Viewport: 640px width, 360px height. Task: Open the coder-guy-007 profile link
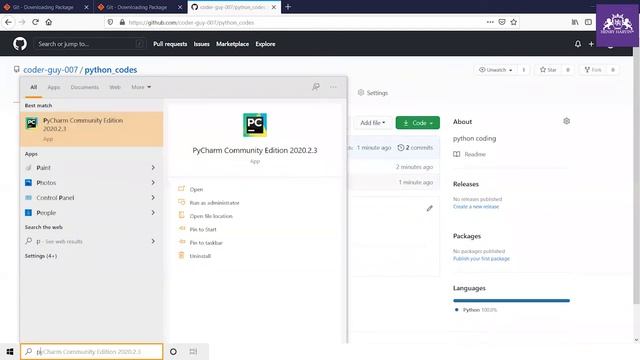[x=50, y=70]
